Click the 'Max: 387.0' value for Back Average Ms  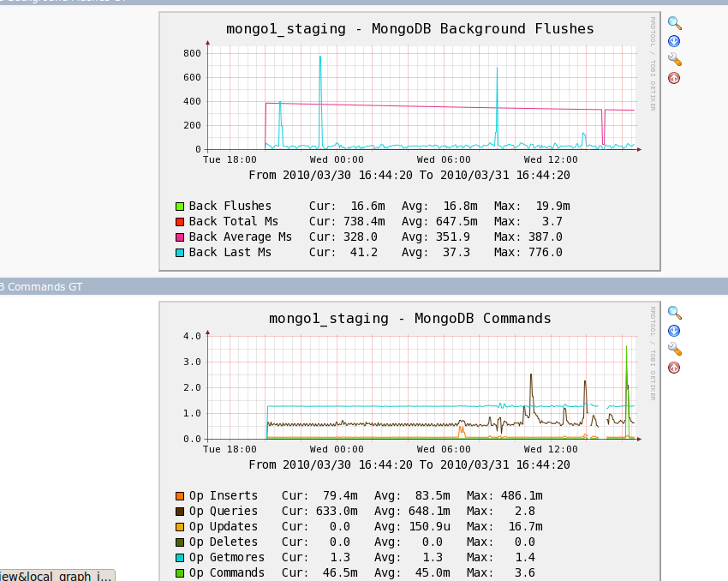pos(528,237)
